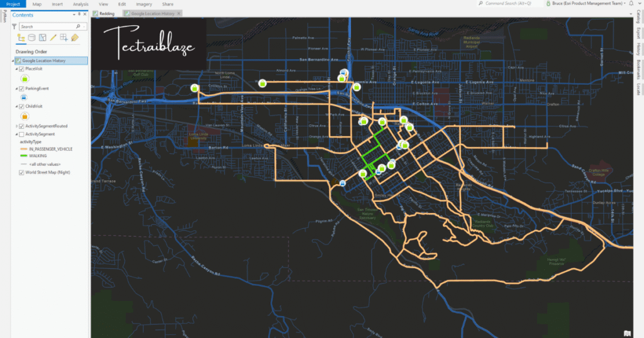This screenshot has height=338, width=644.
Task: Open the Catalog side pane tab
Action: point(639,17)
